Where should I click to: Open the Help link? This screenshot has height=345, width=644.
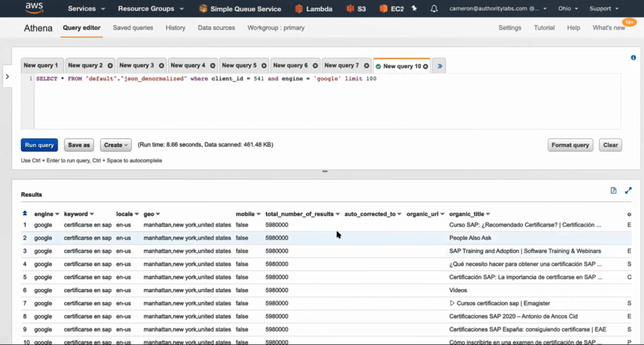pos(574,28)
